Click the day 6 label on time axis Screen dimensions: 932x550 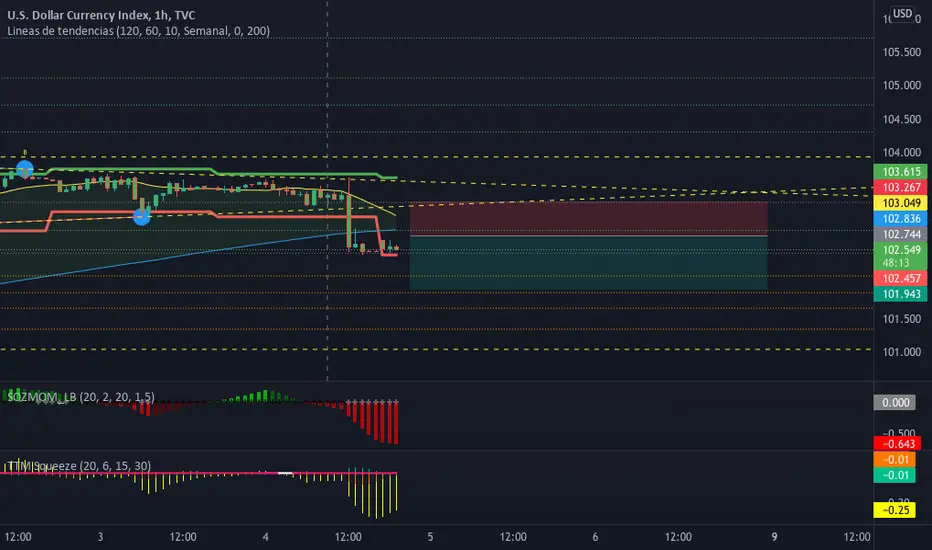pos(595,537)
